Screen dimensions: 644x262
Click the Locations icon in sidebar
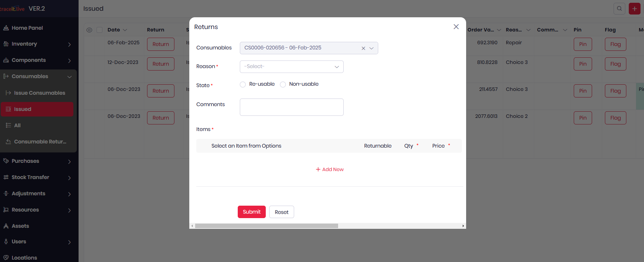coord(6,258)
